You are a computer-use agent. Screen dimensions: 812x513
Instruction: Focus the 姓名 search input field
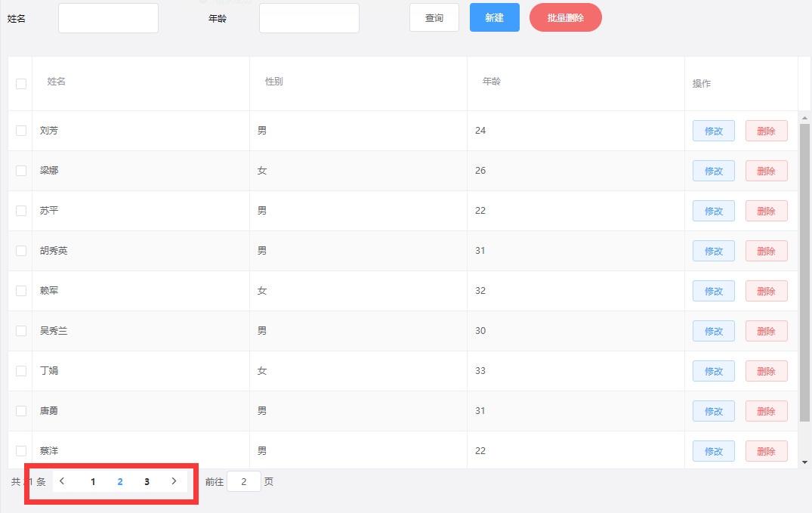click(108, 18)
